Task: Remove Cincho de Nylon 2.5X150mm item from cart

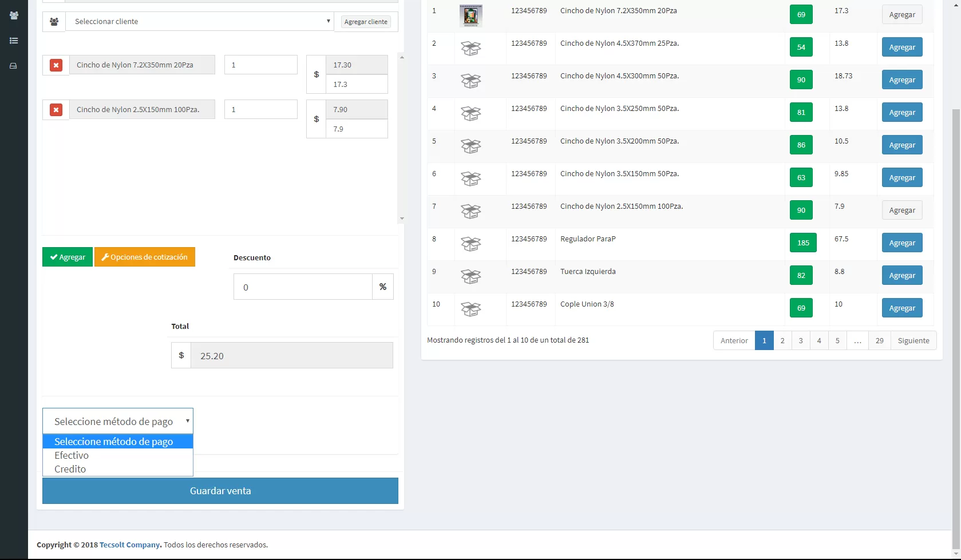Action: [x=56, y=110]
